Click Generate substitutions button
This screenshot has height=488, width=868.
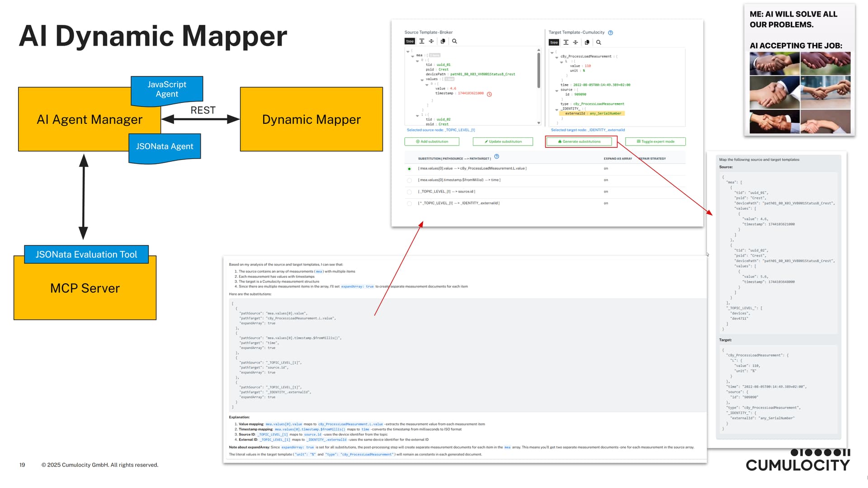(x=579, y=141)
